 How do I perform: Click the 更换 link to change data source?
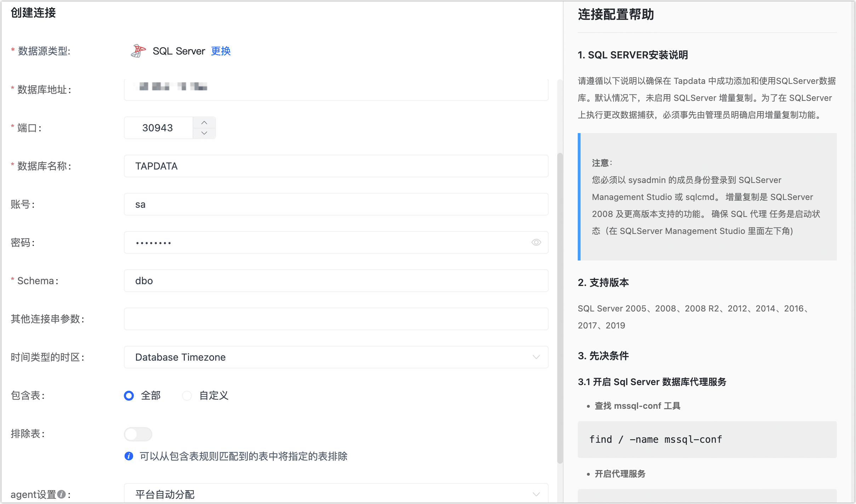pos(221,51)
